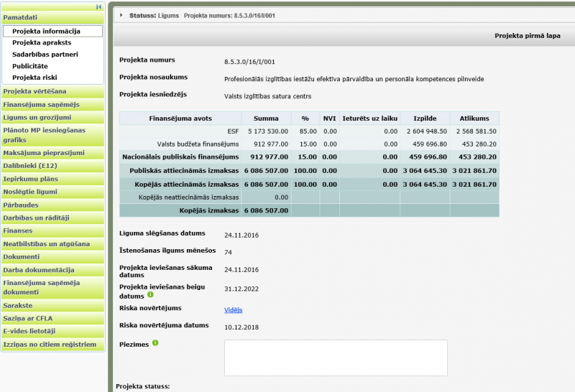Select Projekta informācija in sidebar
The height and width of the screenshot is (392, 575).
tap(46, 32)
